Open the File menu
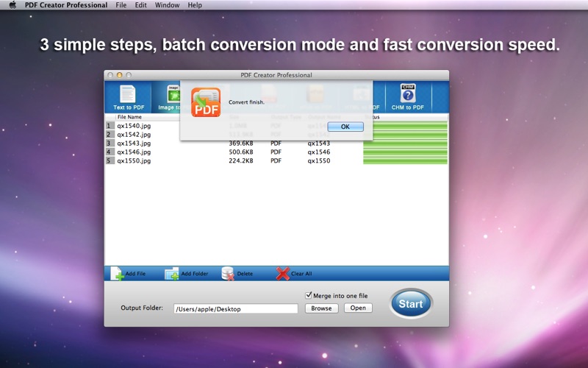Screen dimensions: 588x368 [121, 5]
